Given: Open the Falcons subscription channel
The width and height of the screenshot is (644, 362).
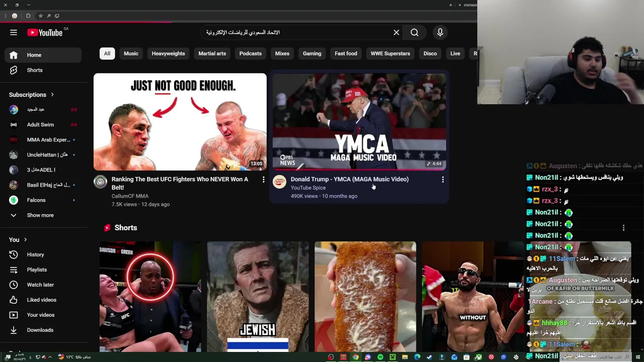Looking at the screenshot, I should tap(43, 200).
